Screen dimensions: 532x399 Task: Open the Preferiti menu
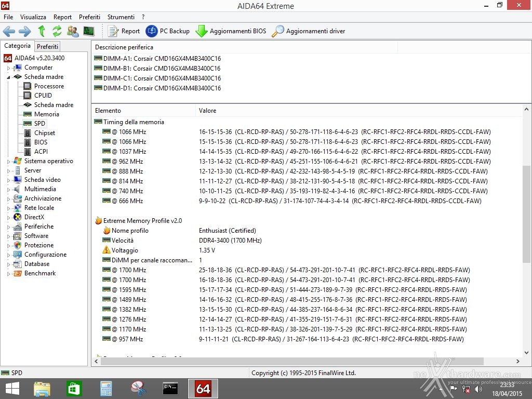tap(89, 17)
